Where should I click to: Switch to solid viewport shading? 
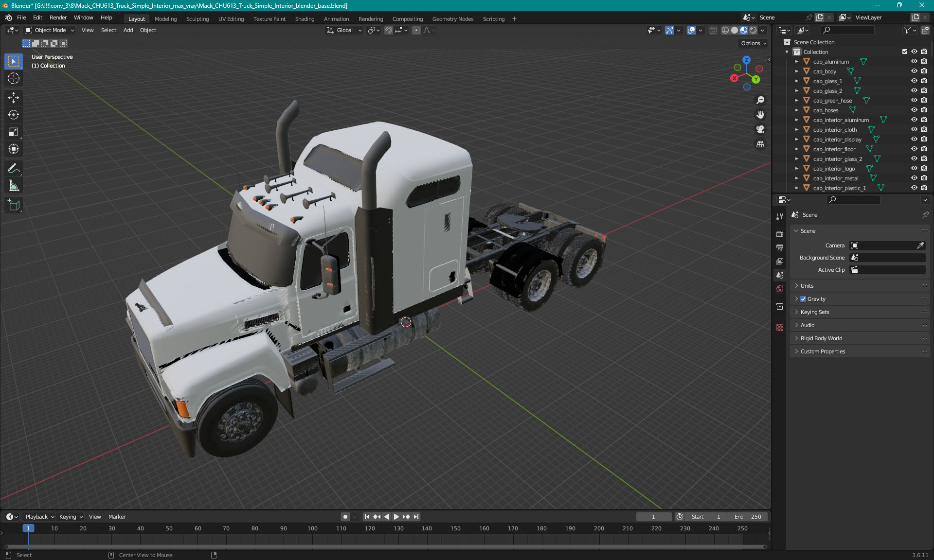click(x=735, y=30)
